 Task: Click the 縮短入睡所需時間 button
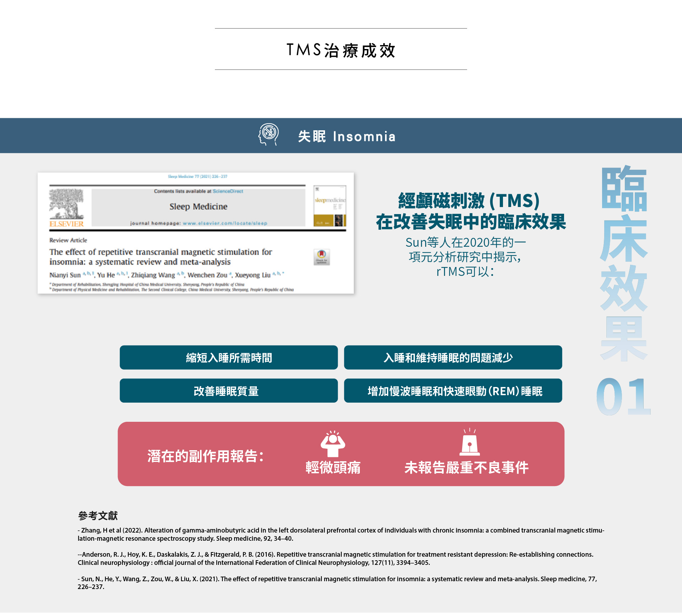click(229, 358)
